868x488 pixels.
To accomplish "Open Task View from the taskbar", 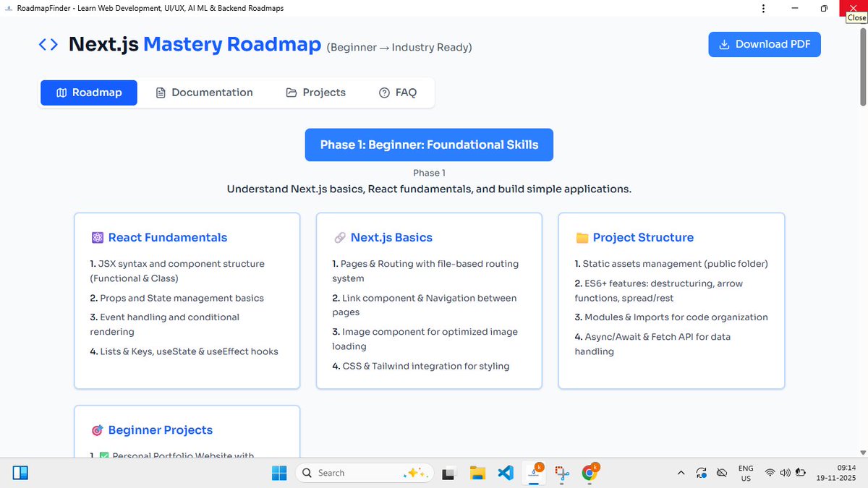I will click(x=449, y=474).
